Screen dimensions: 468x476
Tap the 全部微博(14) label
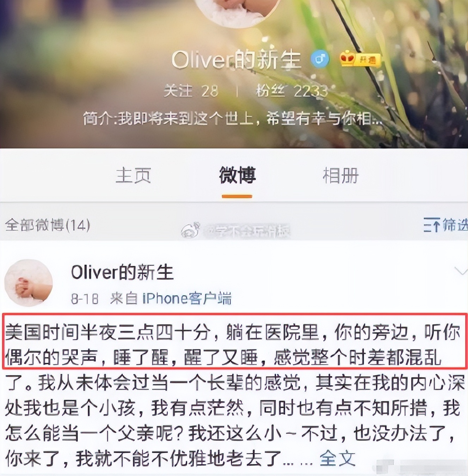click(48, 225)
